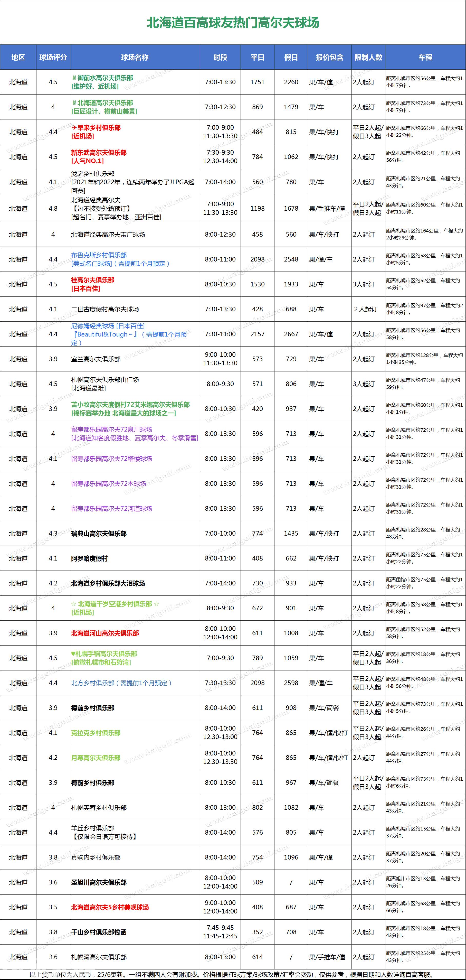Select the 限制人数 column header

click(x=368, y=58)
